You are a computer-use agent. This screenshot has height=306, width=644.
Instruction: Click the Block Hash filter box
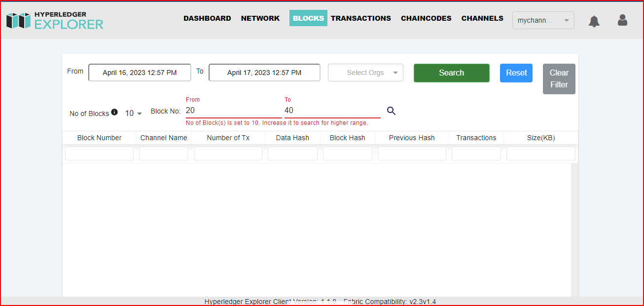(348, 153)
